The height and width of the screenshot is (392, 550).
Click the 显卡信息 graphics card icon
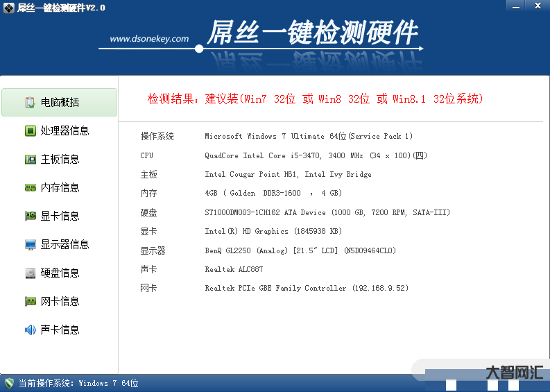pyautogui.click(x=31, y=216)
